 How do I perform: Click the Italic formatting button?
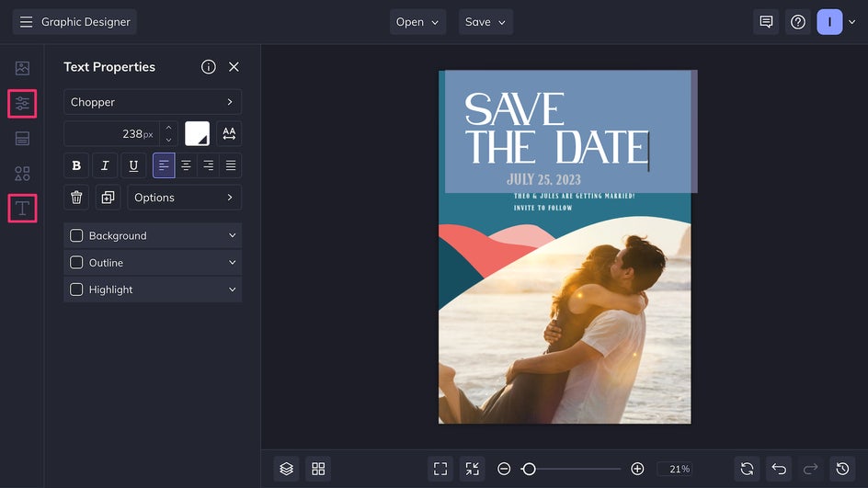(x=105, y=165)
